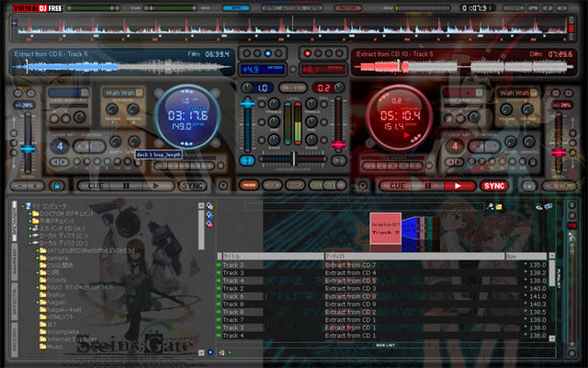Viewport: 588px width, 368px height.
Task: Expand the 'camera' folder in browser tree
Action: tap(38, 258)
